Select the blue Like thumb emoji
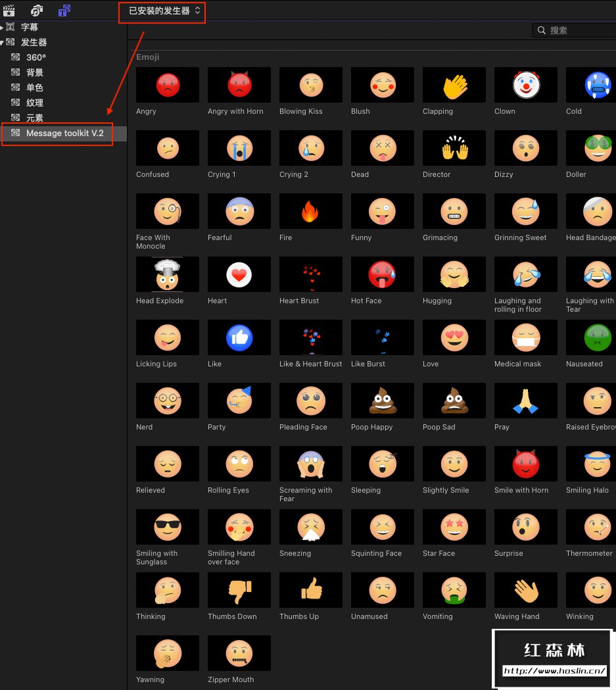 click(x=239, y=337)
